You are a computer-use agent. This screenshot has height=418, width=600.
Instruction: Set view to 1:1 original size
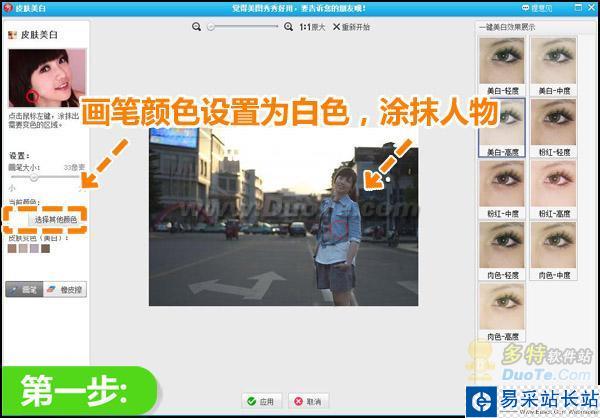point(312,27)
